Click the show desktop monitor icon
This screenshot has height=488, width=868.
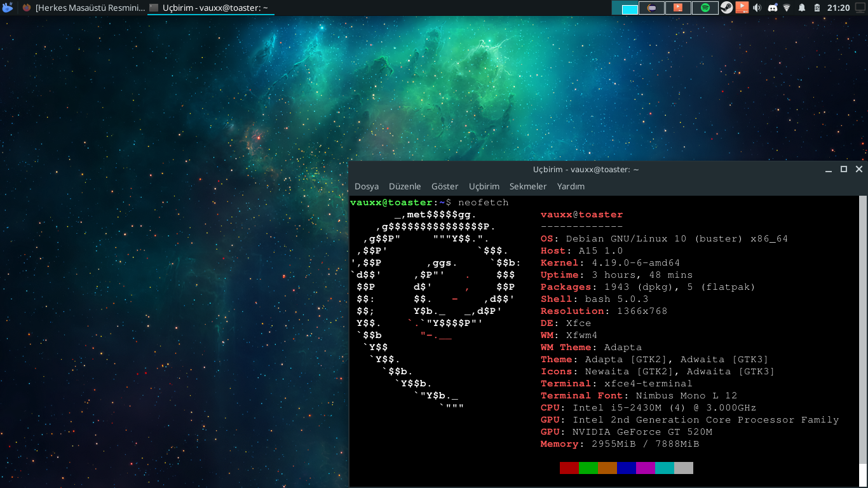(x=860, y=8)
